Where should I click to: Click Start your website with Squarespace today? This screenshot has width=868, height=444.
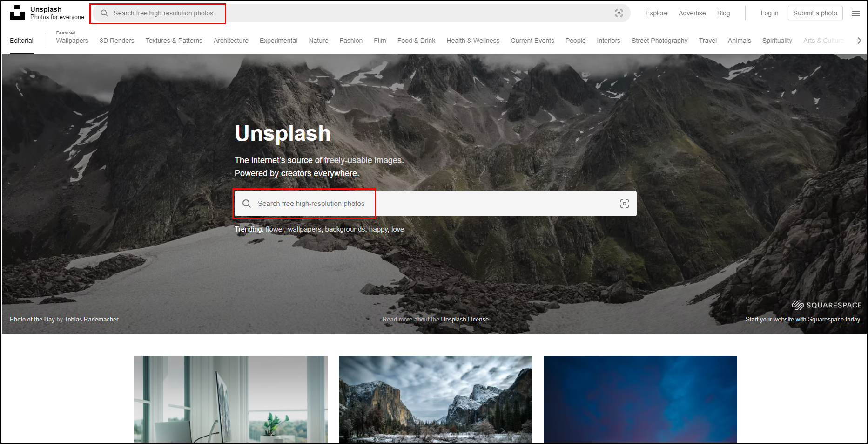click(803, 319)
